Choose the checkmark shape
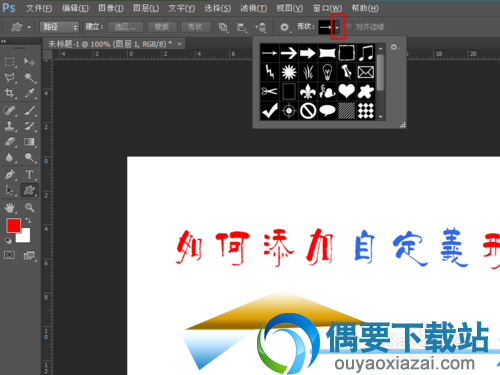The width and height of the screenshot is (500, 375). tap(269, 110)
